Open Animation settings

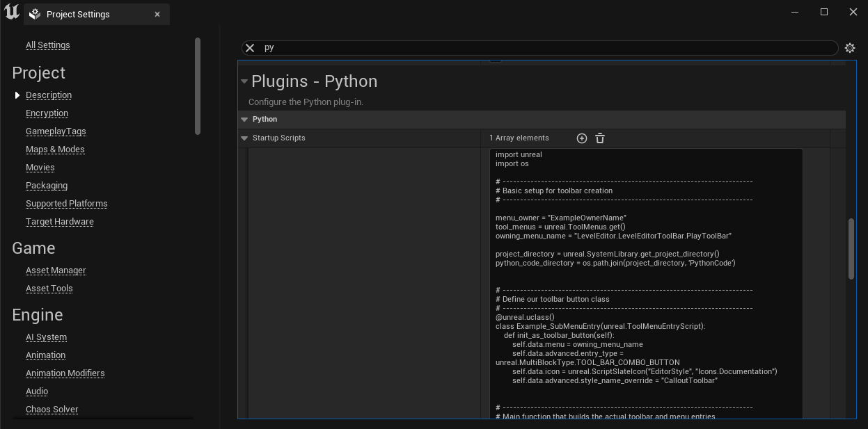pos(46,355)
